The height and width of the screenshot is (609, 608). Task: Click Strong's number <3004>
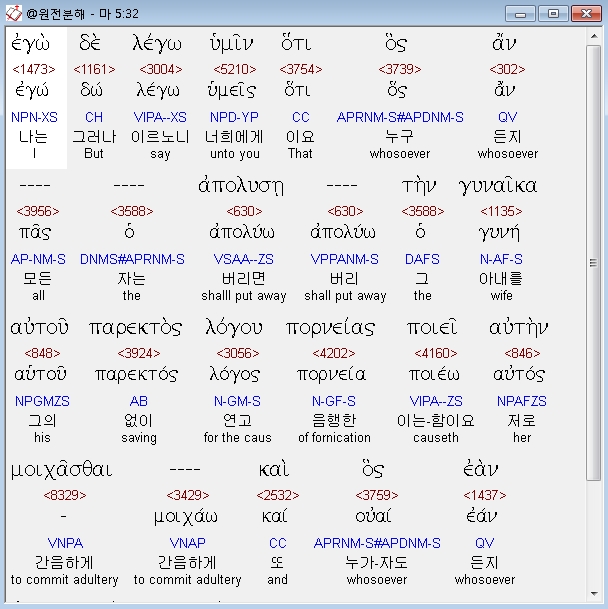tap(161, 70)
